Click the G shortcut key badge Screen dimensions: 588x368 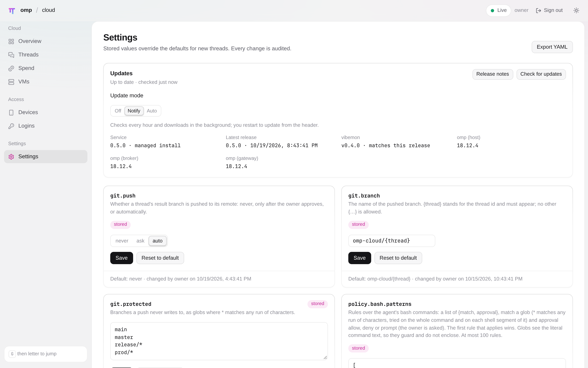[x=12, y=354]
